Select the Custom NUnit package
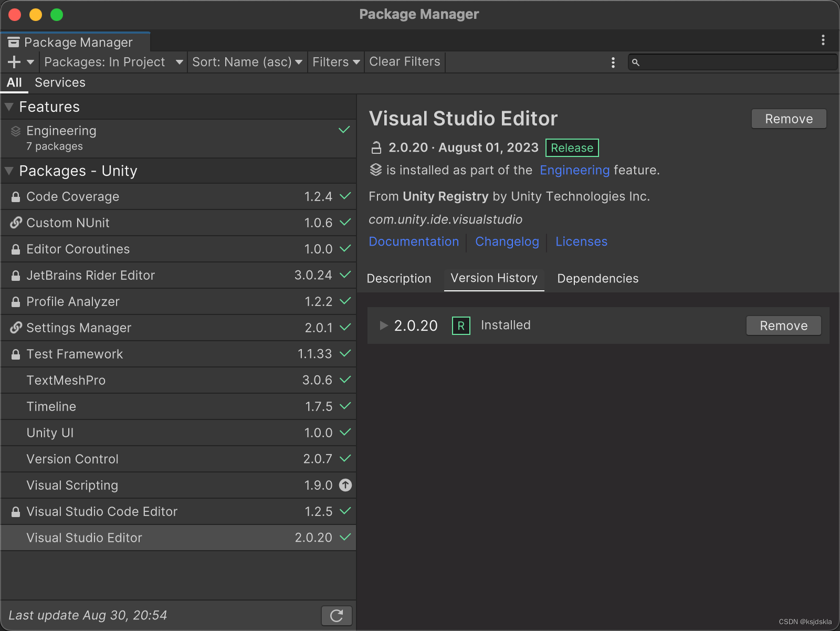This screenshot has width=840, height=631. point(178,223)
